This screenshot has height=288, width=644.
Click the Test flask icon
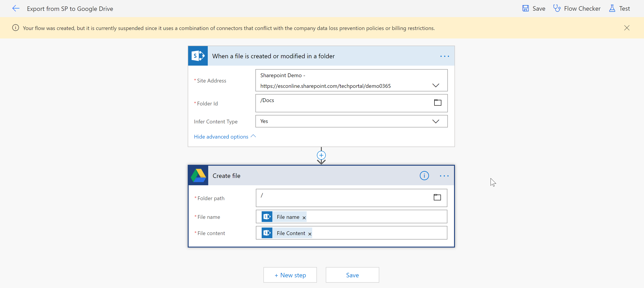612,8
